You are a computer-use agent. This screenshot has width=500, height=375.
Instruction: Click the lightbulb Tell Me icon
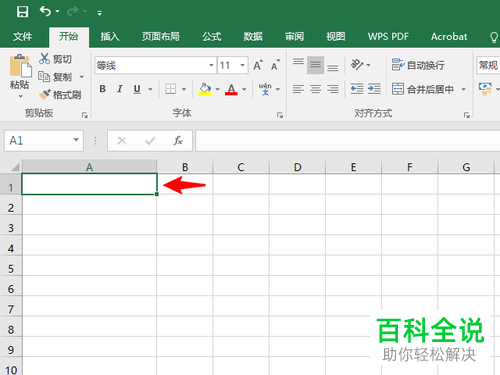point(494,37)
